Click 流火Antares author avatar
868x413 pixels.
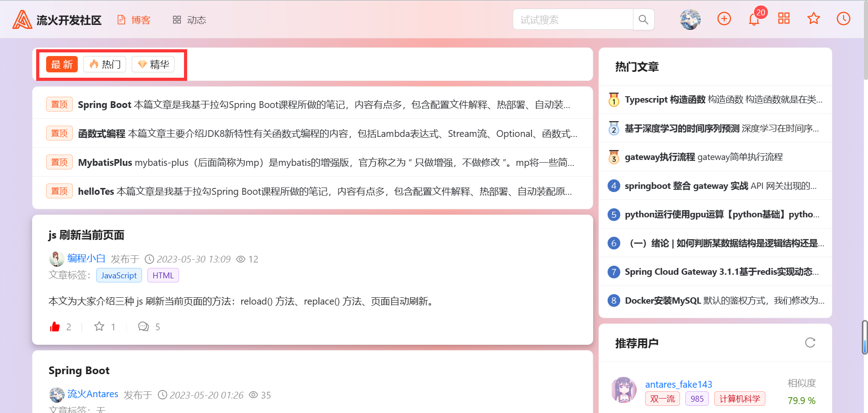57,395
